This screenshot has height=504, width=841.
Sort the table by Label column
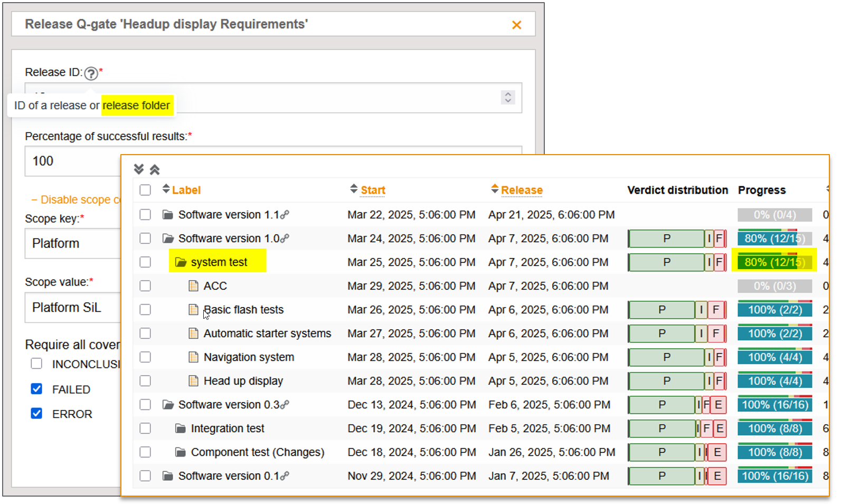coord(186,190)
